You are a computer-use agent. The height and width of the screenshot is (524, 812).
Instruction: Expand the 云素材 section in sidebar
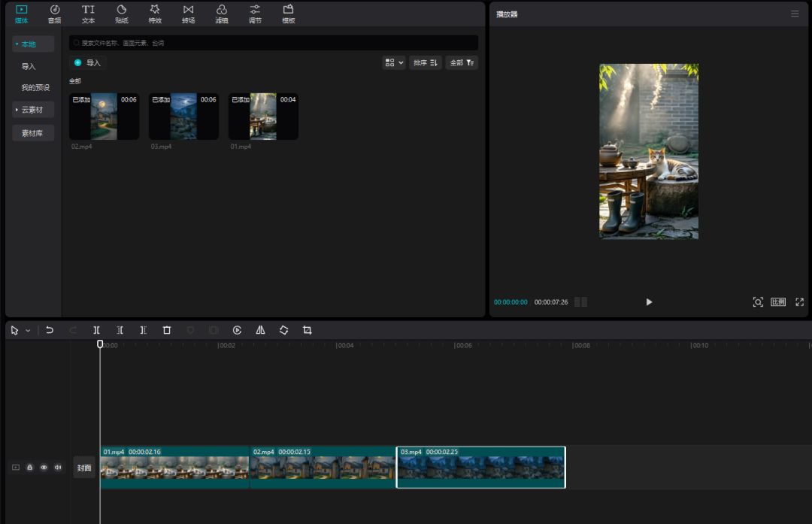[x=33, y=110]
